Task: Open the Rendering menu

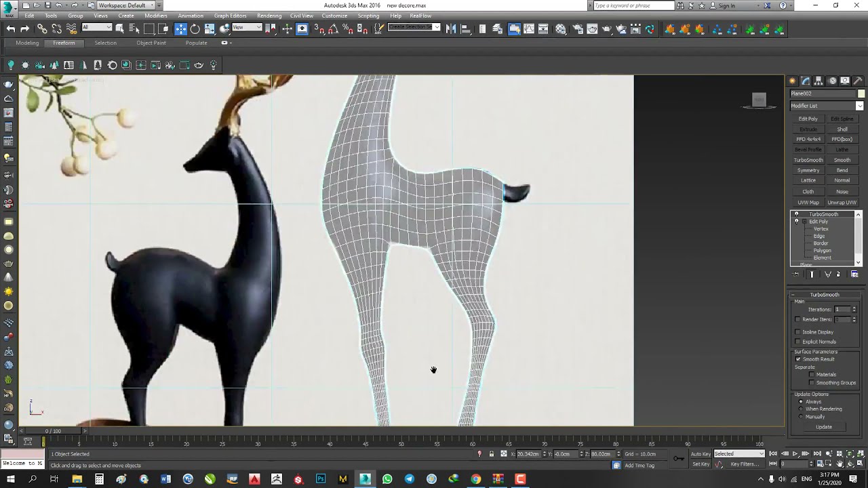Action: tap(269, 16)
